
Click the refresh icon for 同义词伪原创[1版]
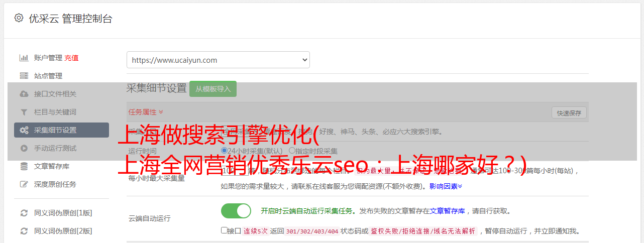click(x=24, y=213)
